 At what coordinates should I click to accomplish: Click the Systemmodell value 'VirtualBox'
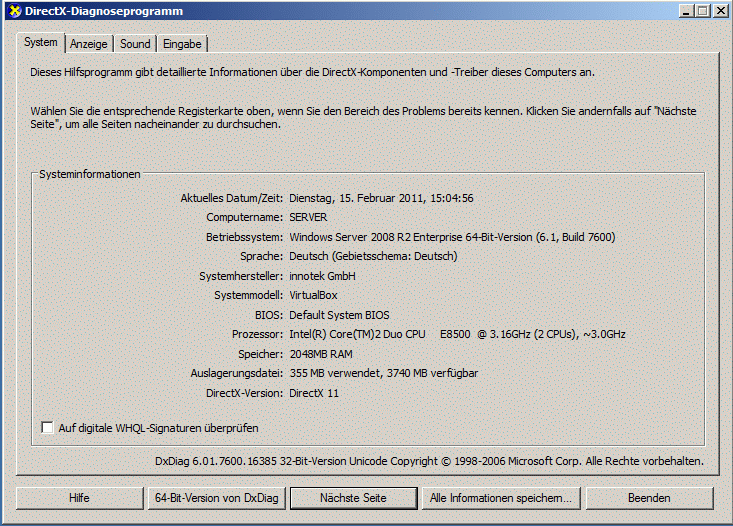pos(313,295)
